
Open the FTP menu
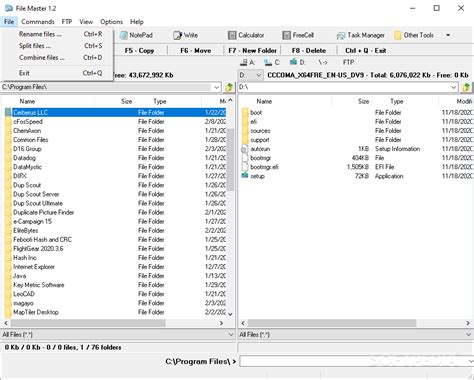(x=67, y=22)
